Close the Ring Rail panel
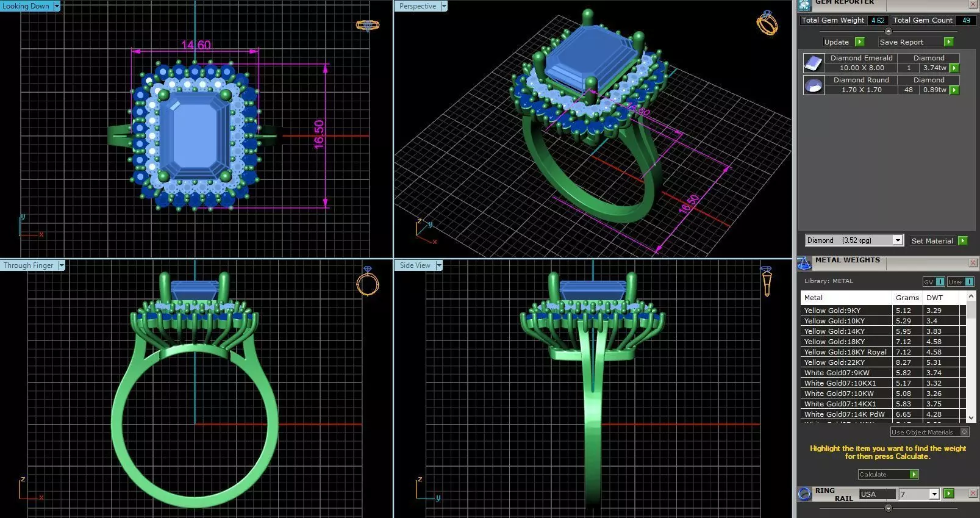Viewport: 980px width, 518px height. pyautogui.click(x=973, y=494)
